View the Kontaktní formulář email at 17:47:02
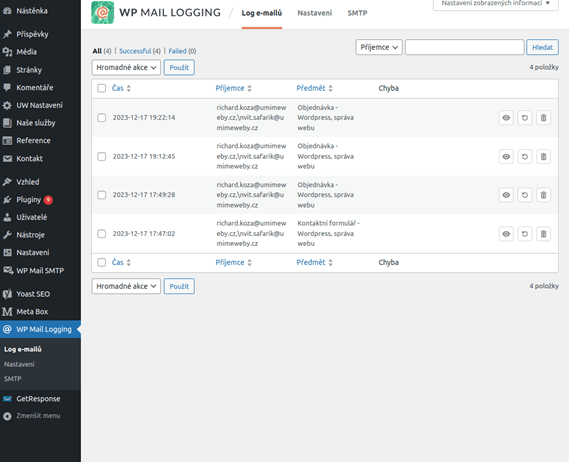The width and height of the screenshot is (569, 462). tap(506, 234)
